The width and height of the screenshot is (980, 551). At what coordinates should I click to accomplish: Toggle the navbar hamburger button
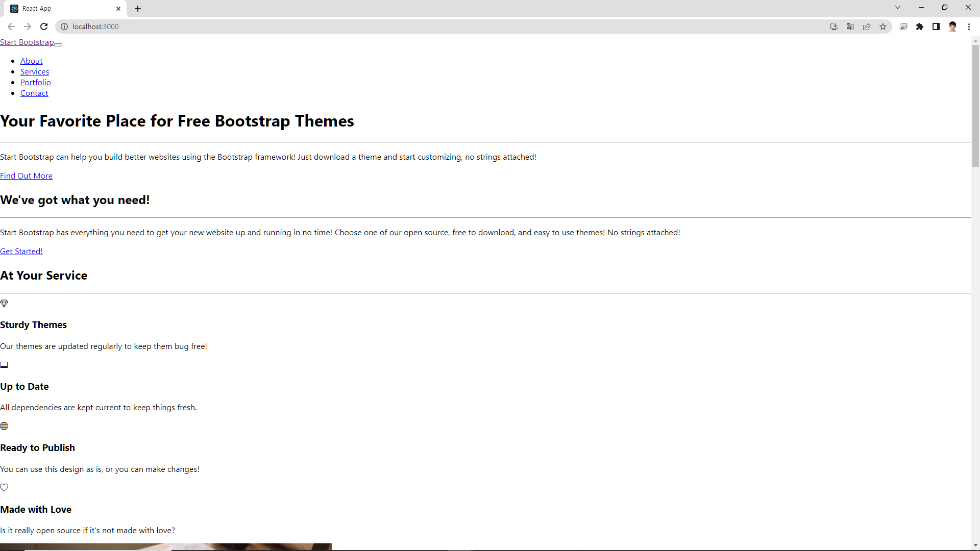click(58, 45)
